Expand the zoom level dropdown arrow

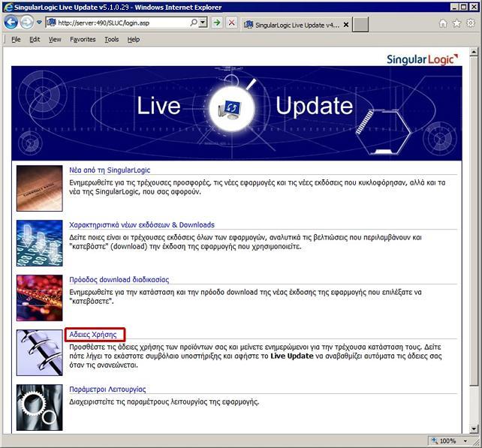click(465, 441)
